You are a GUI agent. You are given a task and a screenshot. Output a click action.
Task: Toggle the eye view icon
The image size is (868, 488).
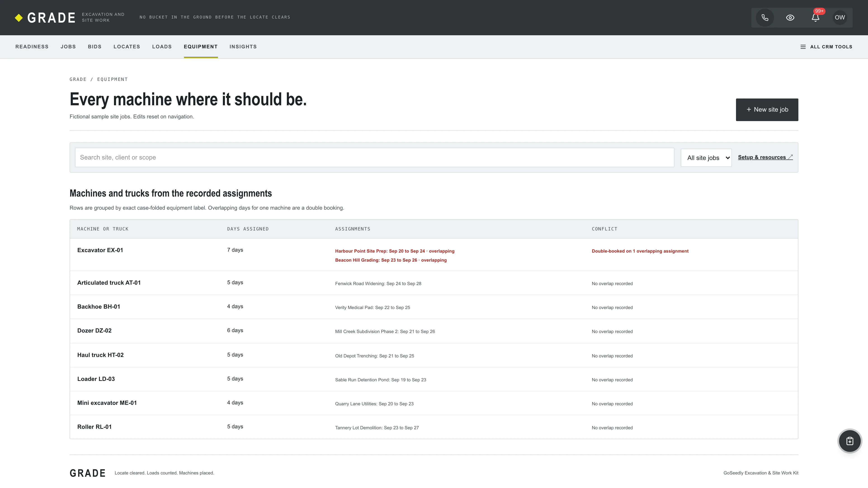tap(790, 18)
